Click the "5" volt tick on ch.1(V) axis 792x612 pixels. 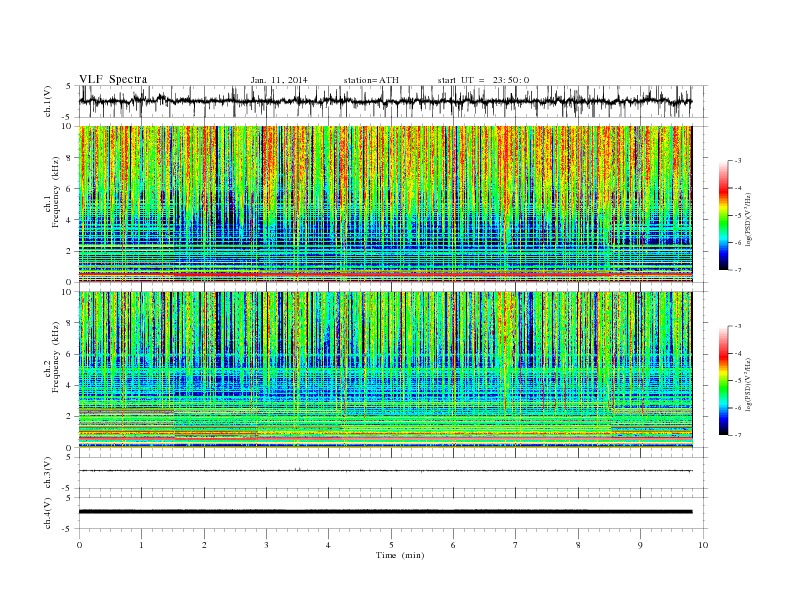(69, 86)
